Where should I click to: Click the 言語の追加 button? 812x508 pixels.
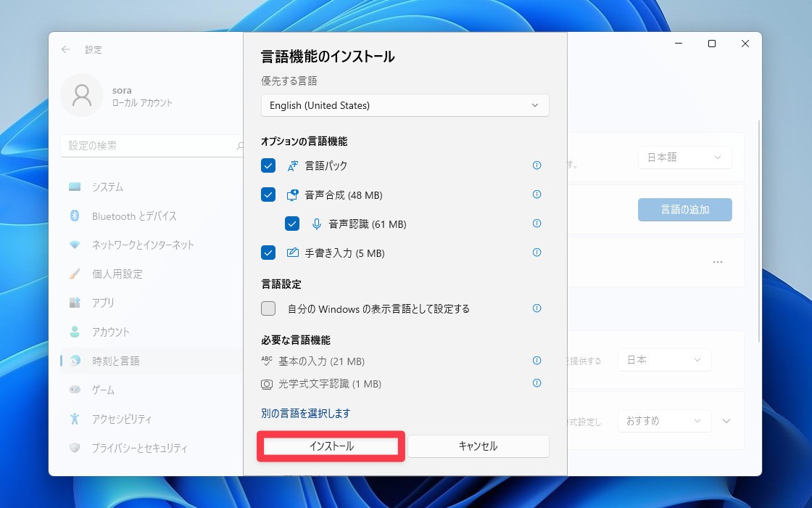(x=684, y=210)
